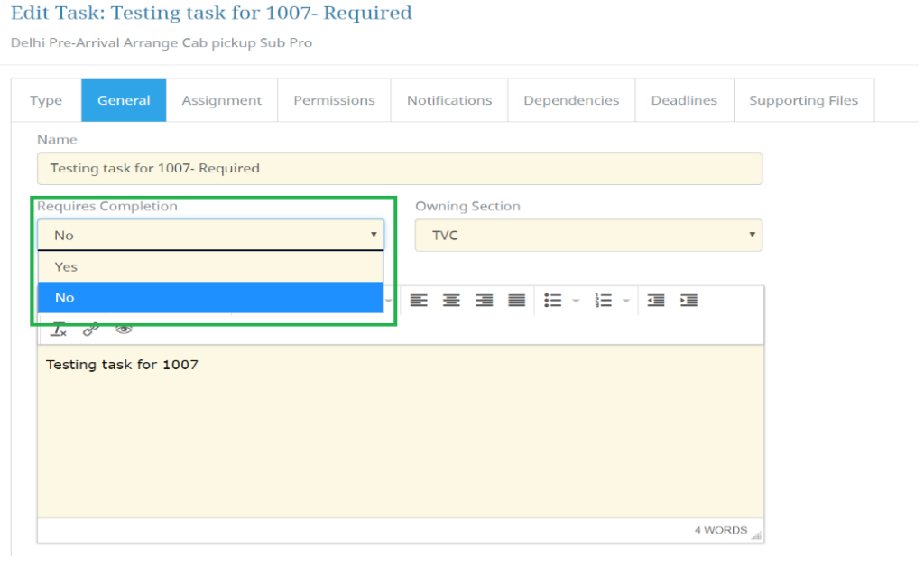The height and width of the screenshot is (576, 924).
Task: Click into the Name input field
Action: point(400,169)
